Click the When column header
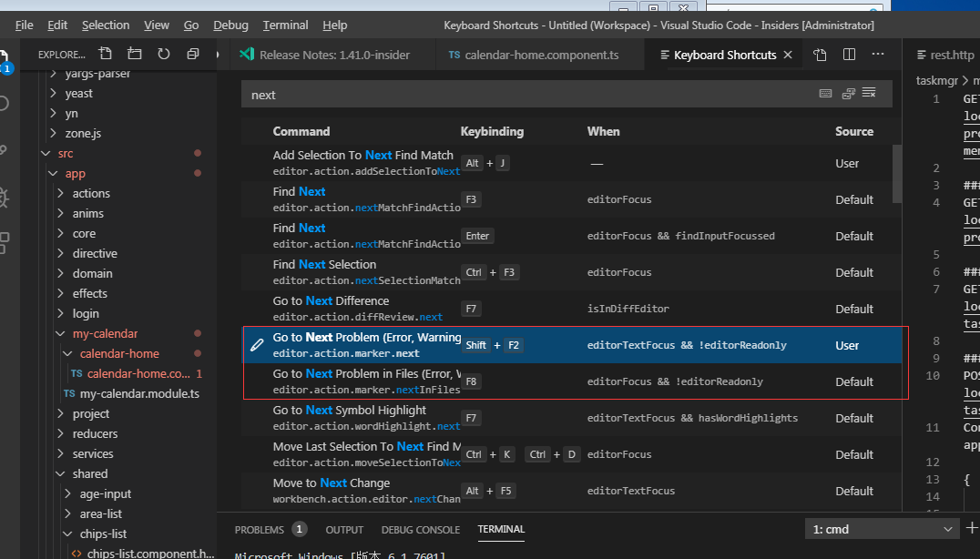 [x=603, y=131]
